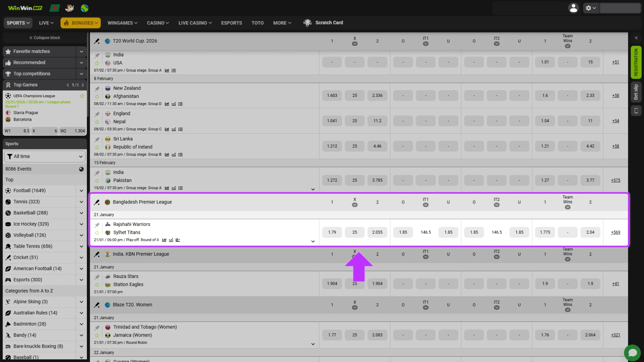Favorite the India vs Pakistan match star

97,180
